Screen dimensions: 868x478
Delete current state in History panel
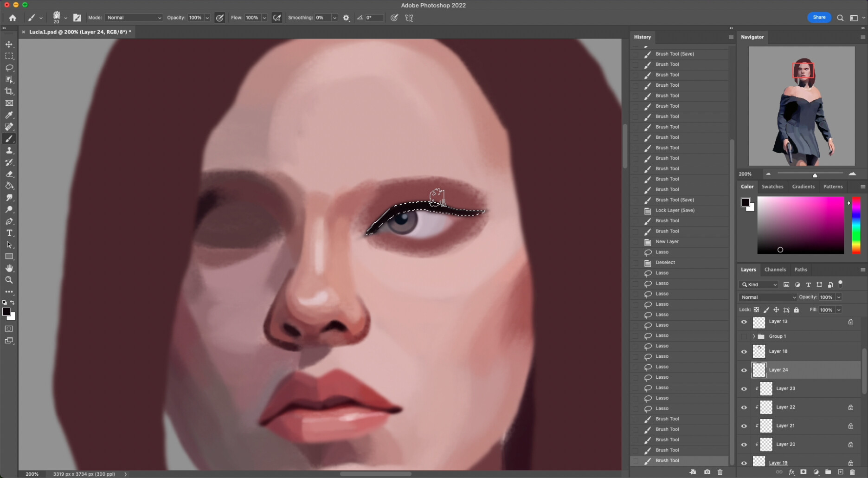(x=720, y=472)
